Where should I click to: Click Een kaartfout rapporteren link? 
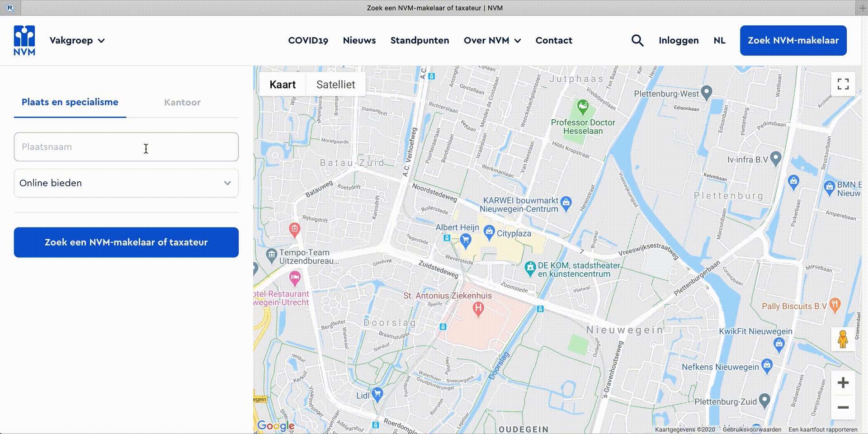click(x=823, y=429)
